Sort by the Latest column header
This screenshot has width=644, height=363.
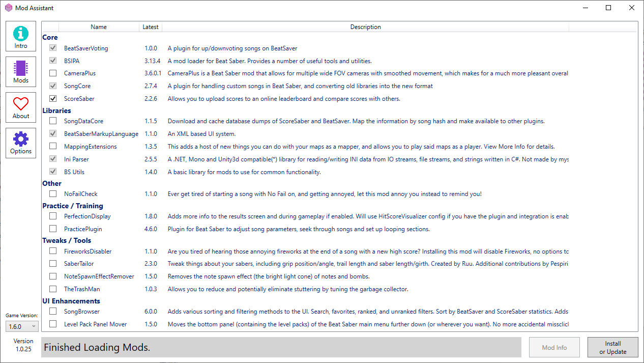tap(151, 27)
